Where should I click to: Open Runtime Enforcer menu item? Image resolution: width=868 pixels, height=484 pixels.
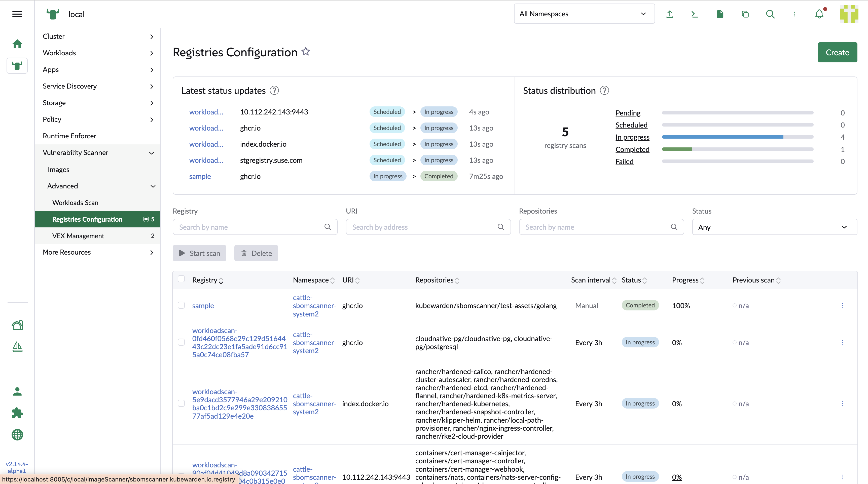97,136
